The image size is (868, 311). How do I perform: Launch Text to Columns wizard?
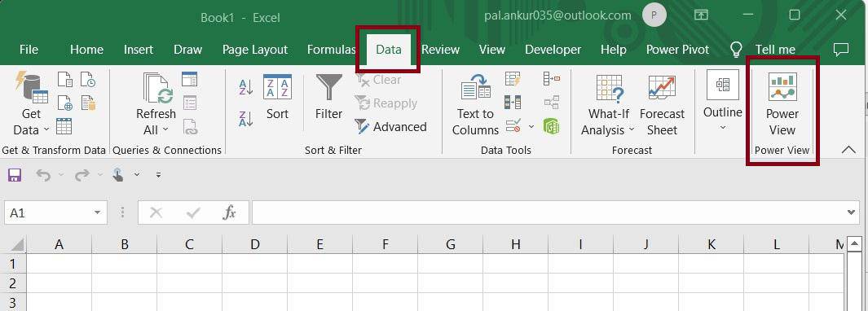click(475, 105)
